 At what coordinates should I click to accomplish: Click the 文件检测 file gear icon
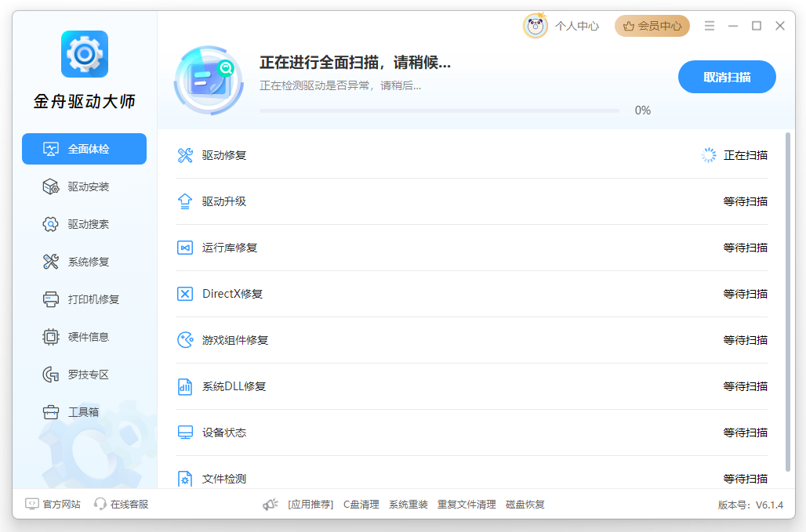click(185, 479)
